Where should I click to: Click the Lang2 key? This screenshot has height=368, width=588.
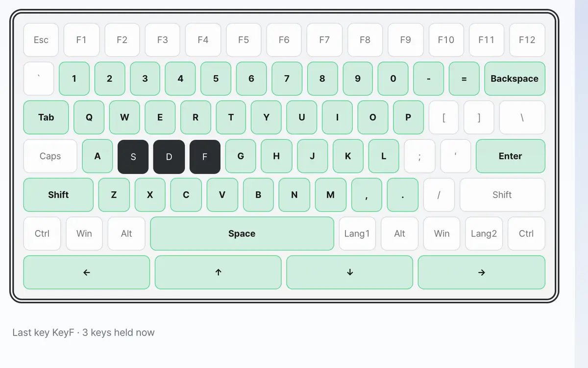click(x=484, y=234)
